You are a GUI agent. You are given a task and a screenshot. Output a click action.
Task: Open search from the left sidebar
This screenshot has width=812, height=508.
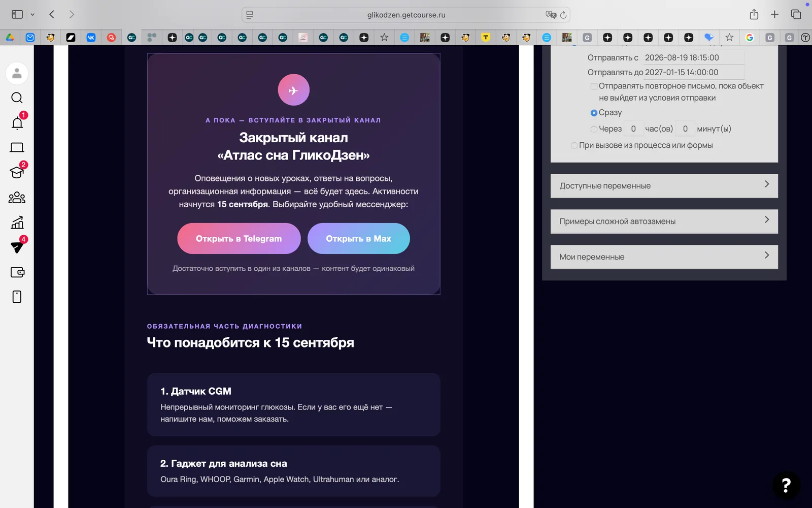(17, 98)
